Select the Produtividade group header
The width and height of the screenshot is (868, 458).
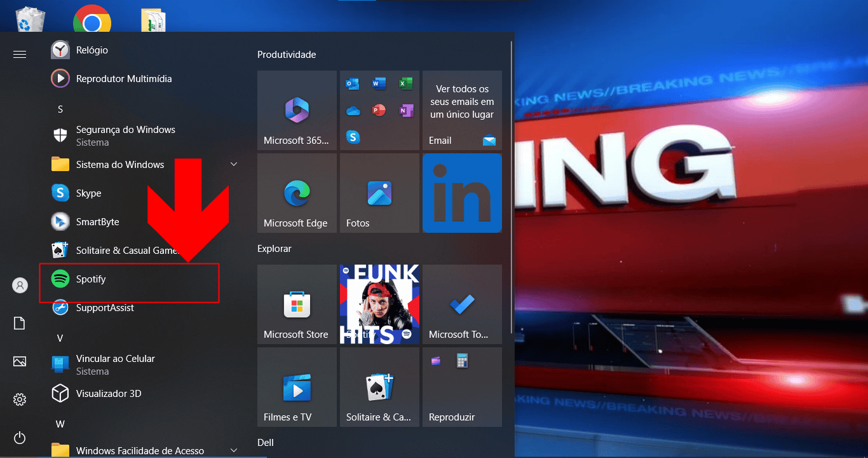pyautogui.click(x=287, y=55)
